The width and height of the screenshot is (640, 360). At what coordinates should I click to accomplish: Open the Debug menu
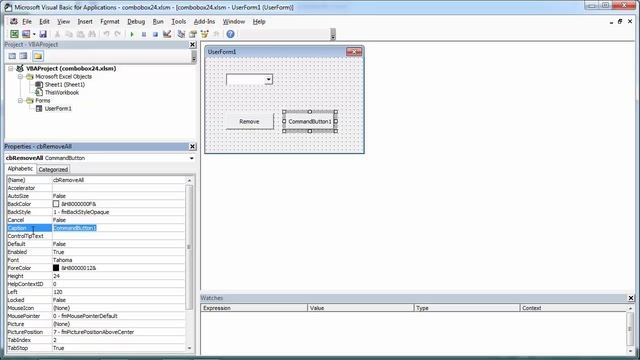[136, 22]
